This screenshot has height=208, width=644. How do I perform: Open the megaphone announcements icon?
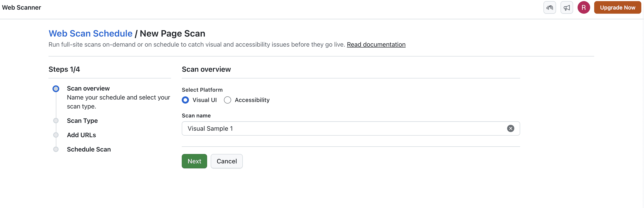[567, 7]
